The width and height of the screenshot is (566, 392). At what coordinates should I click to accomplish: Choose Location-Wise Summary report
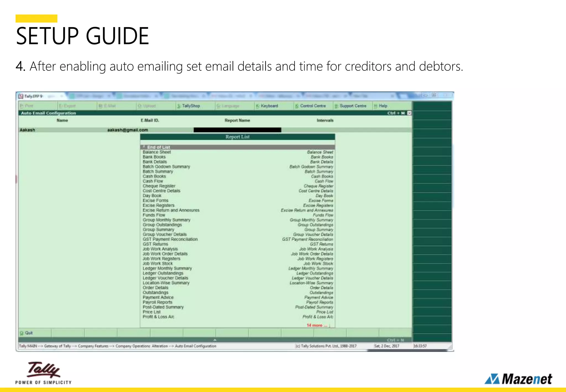pos(237,283)
